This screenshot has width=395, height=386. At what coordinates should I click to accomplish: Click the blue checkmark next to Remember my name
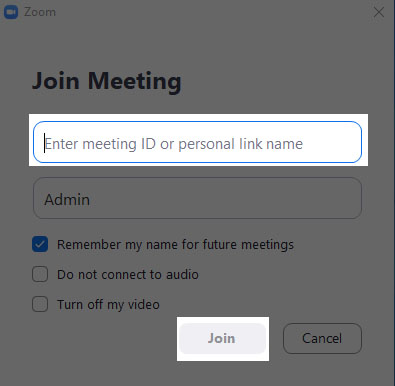click(x=40, y=244)
